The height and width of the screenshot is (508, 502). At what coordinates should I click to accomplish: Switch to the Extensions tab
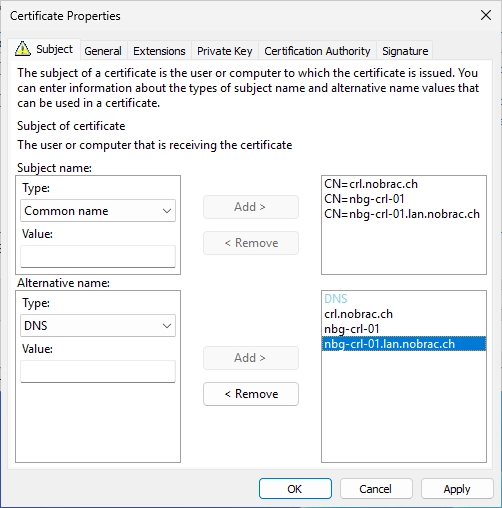pyautogui.click(x=159, y=51)
